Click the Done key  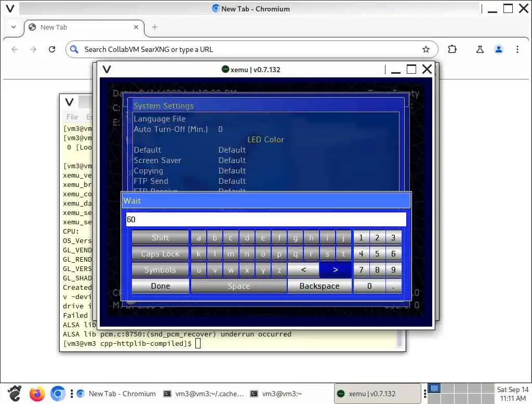pos(160,286)
